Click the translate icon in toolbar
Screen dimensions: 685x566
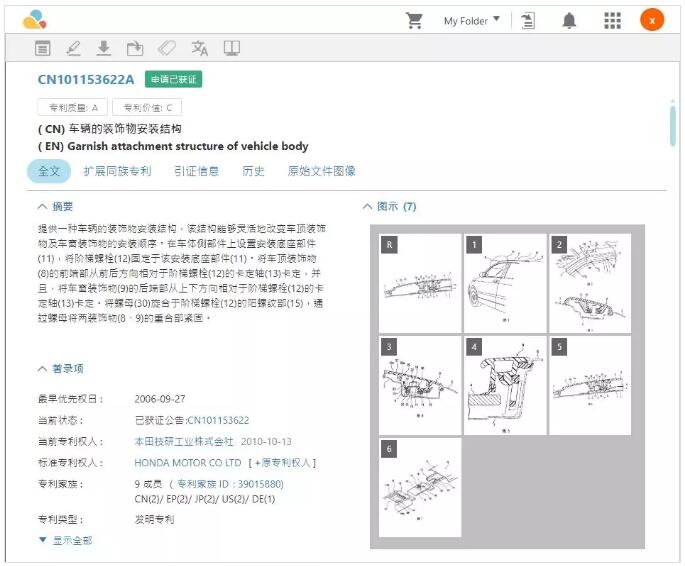click(200, 48)
